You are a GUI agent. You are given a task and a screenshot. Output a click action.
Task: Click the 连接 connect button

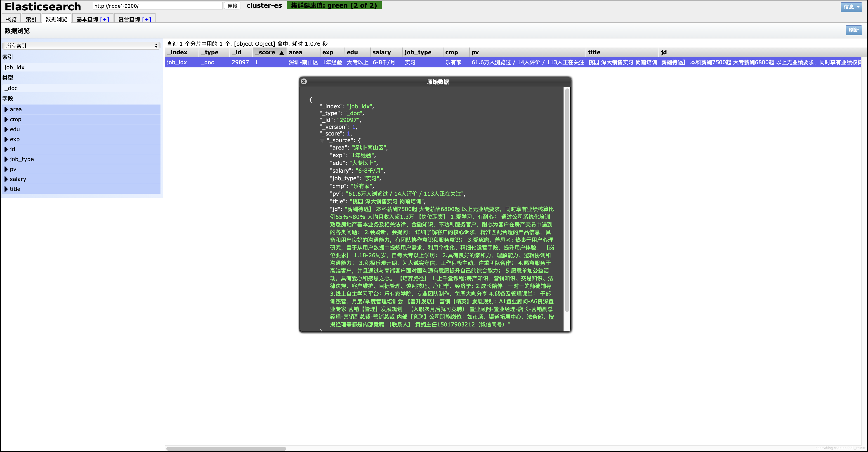click(x=232, y=6)
